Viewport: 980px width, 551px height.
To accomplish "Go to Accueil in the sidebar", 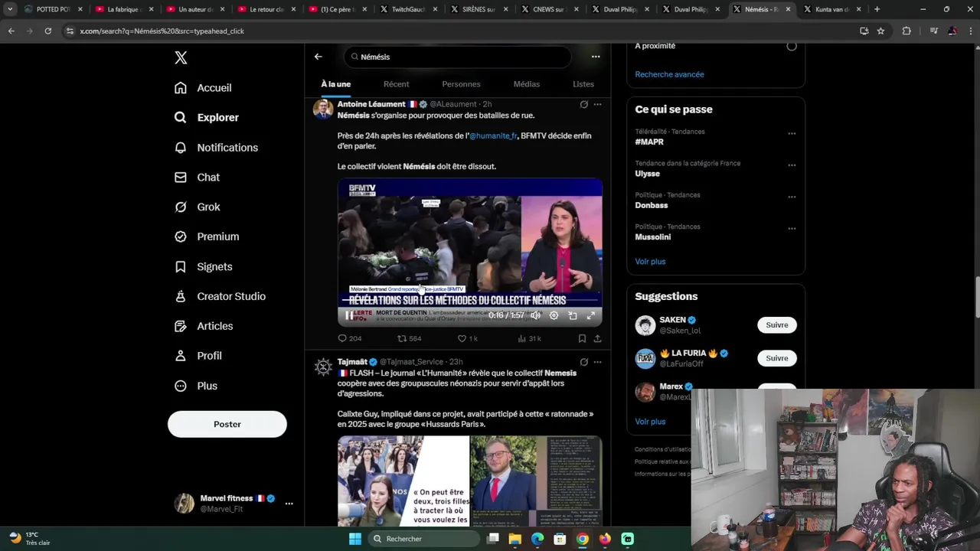I will [x=203, y=88].
